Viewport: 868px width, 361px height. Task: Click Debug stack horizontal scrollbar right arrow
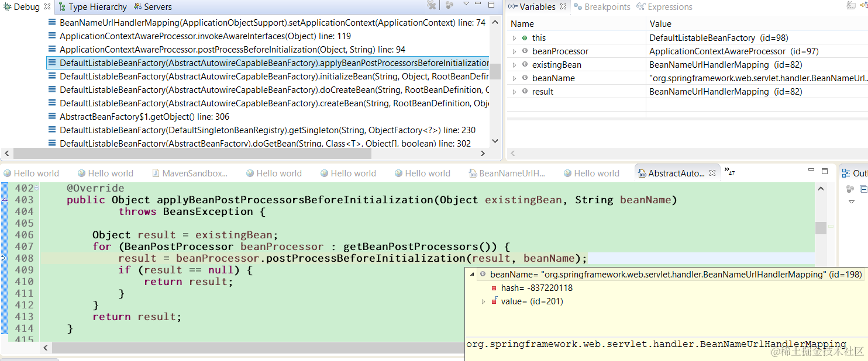tap(483, 154)
